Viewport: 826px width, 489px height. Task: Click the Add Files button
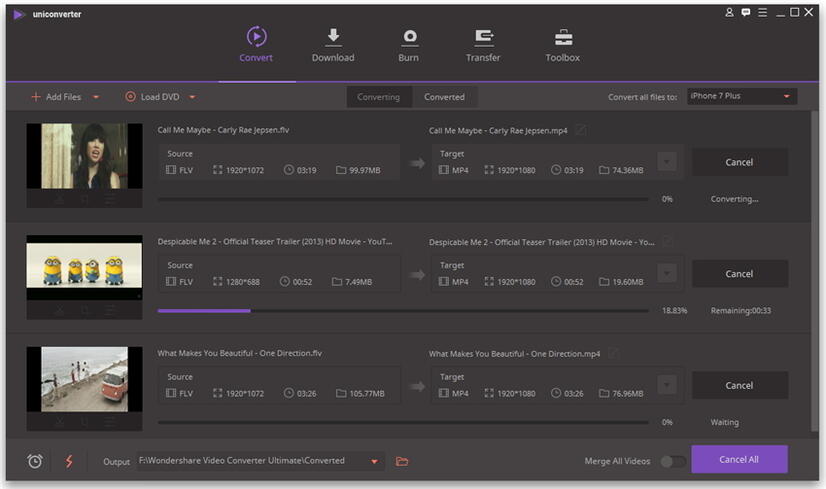click(x=56, y=97)
